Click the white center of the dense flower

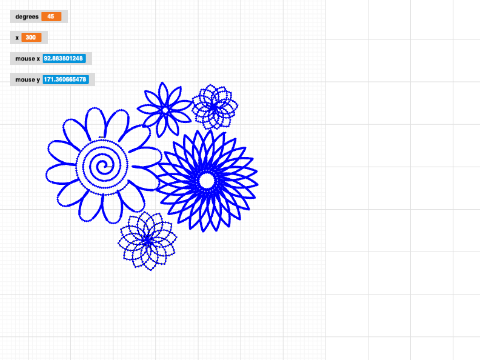[207, 181]
